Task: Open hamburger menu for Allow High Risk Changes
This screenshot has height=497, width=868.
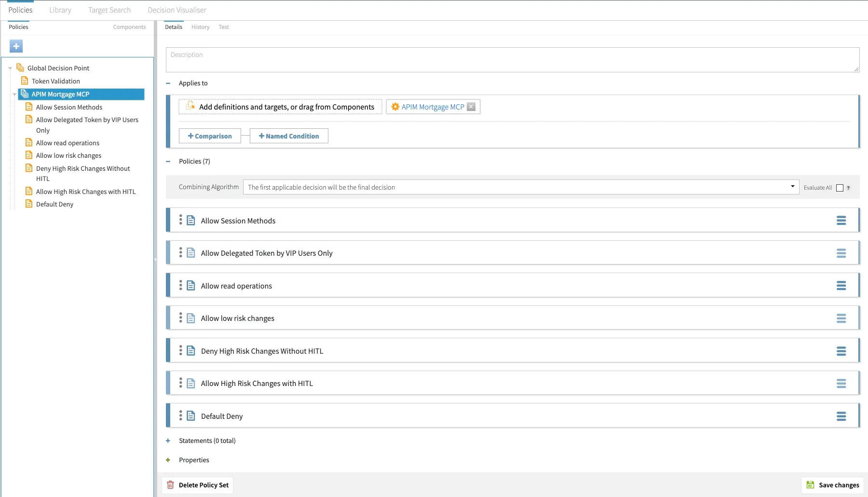Action: pyautogui.click(x=841, y=384)
